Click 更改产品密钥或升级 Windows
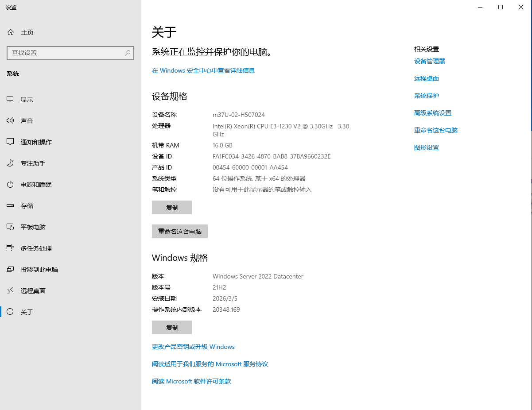 [x=194, y=347]
